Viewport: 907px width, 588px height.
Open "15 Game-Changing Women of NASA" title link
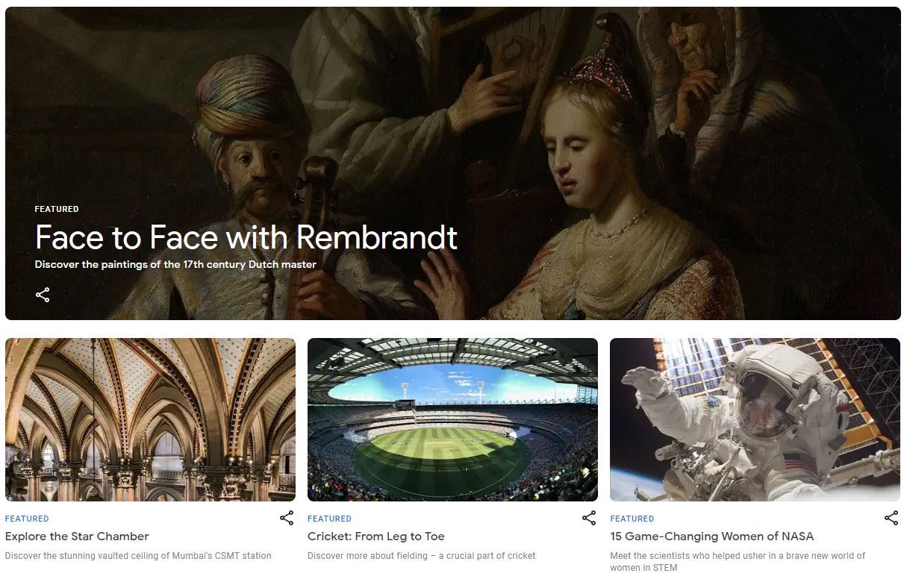pyautogui.click(x=711, y=536)
